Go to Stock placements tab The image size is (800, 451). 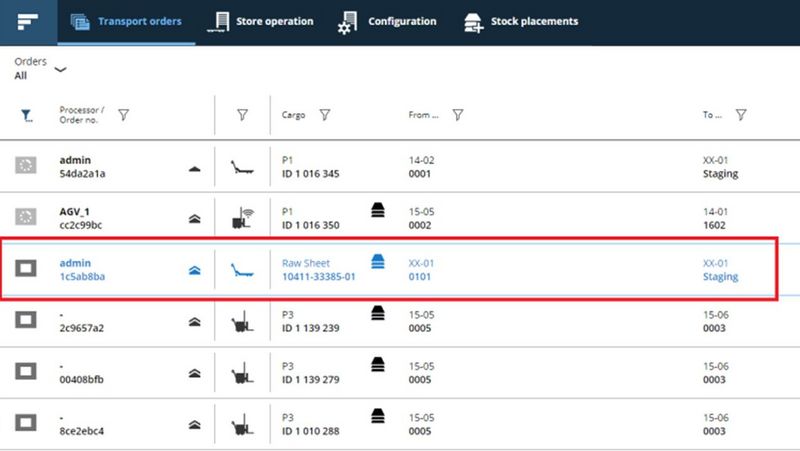pos(521,22)
